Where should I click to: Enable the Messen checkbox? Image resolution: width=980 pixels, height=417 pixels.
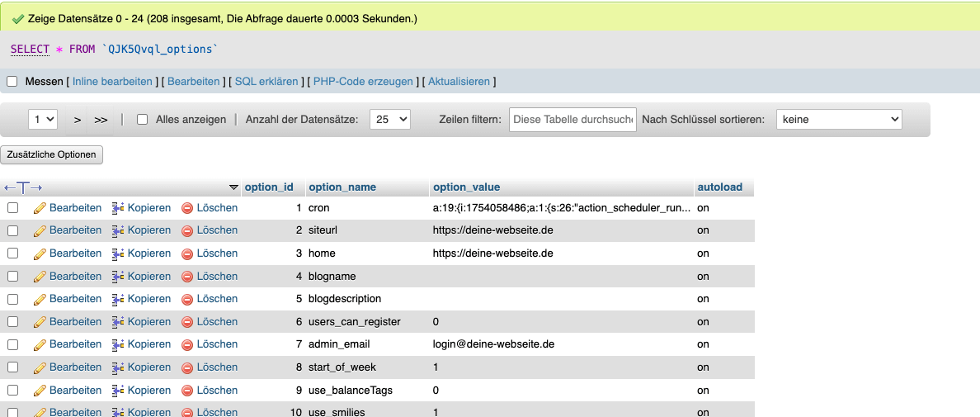(12, 82)
